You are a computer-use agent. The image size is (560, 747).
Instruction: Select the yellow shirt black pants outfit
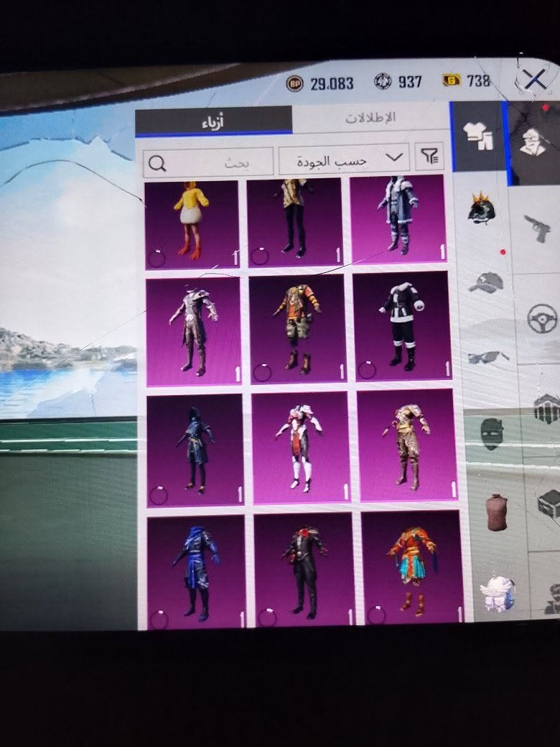pyautogui.click(x=295, y=222)
